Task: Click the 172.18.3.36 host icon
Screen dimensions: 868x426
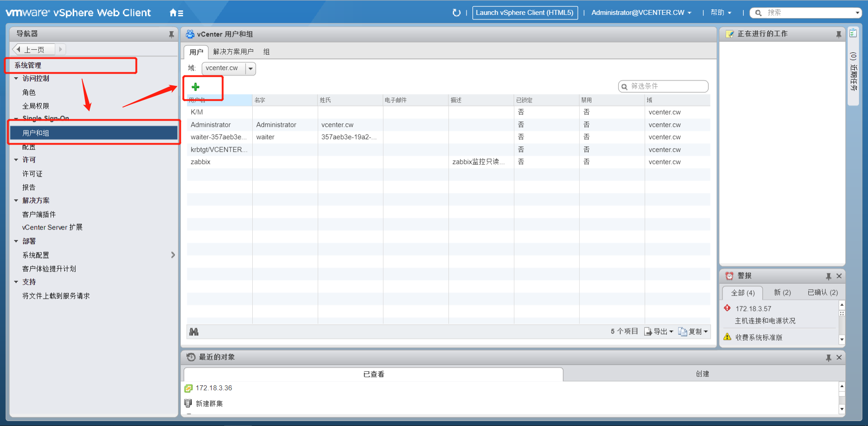Action: click(189, 388)
